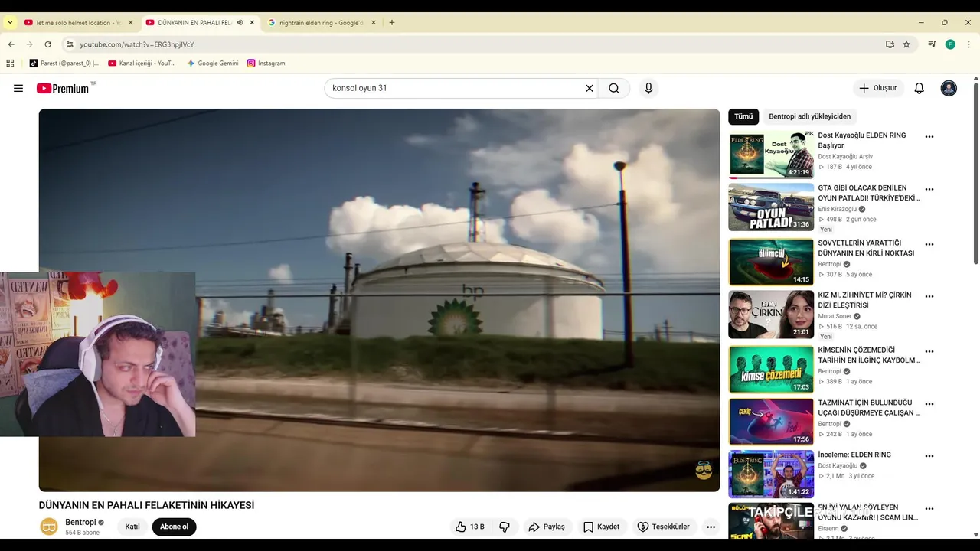This screenshot has height=551, width=980.
Task: Reload the page in Chrome
Action: pyautogui.click(x=47, y=44)
